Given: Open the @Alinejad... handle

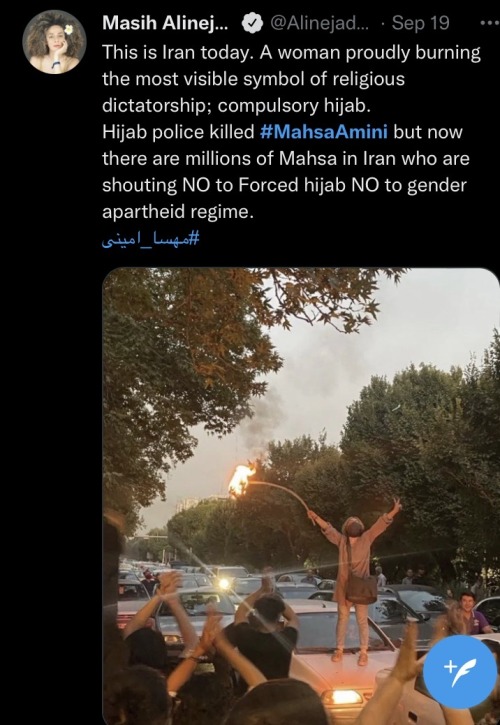Looking at the screenshot, I should [x=319, y=24].
